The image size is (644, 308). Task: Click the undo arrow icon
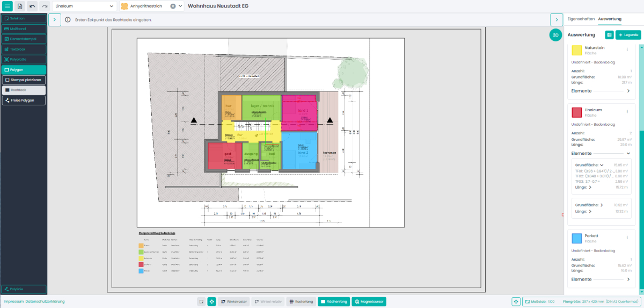coord(32,6)
